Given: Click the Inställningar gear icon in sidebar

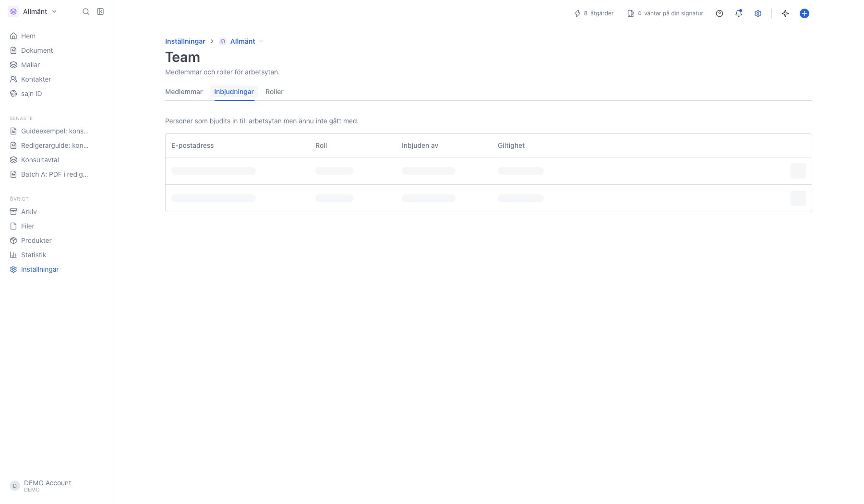Looking at the screenshot, I should [x=13, y=269].
